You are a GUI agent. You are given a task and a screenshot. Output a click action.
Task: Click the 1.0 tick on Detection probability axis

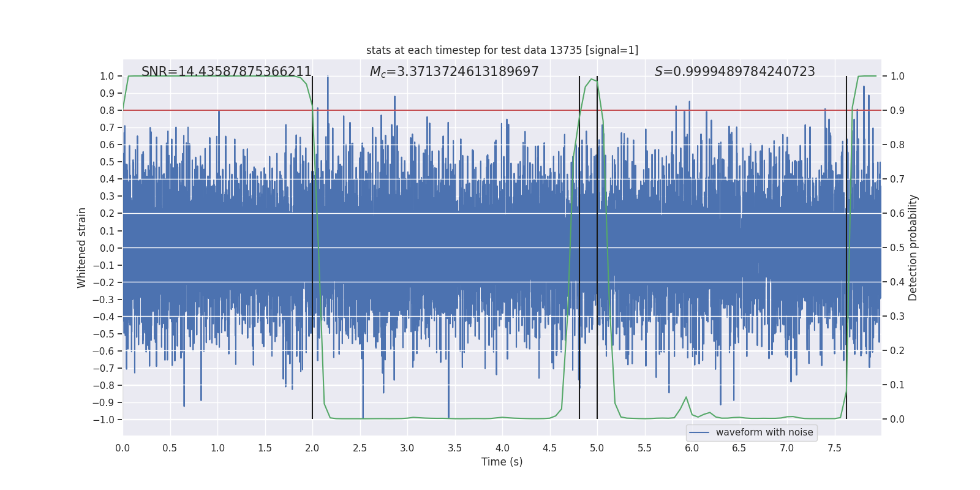(x=897, y=76)
